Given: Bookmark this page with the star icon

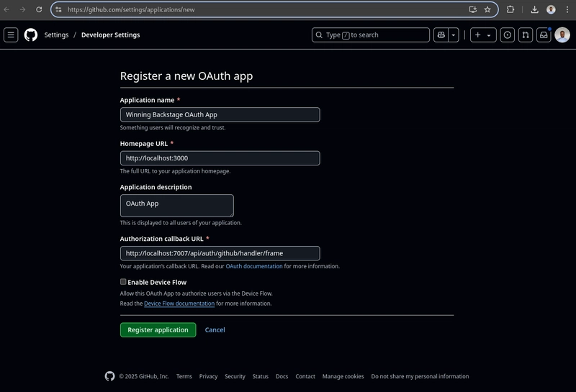Looking at the screenshot, I should pyautogui.click(x=487, y=9).
